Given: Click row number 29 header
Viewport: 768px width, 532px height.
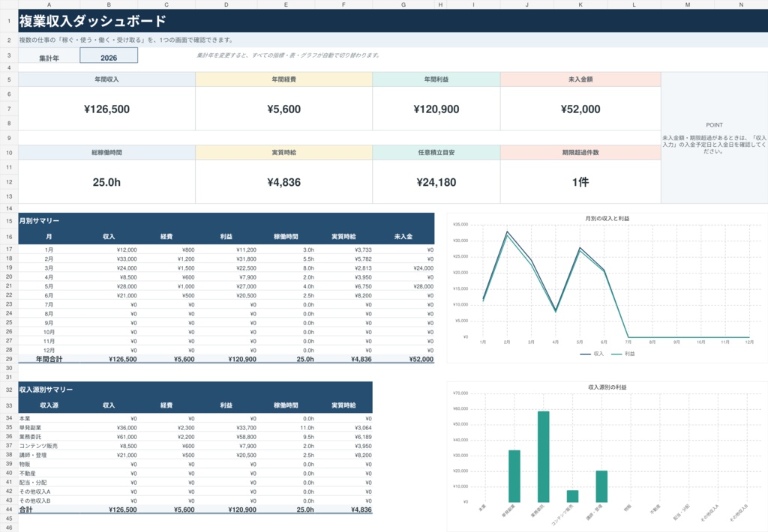Looking at the screenshot, I should pos(9,359).
